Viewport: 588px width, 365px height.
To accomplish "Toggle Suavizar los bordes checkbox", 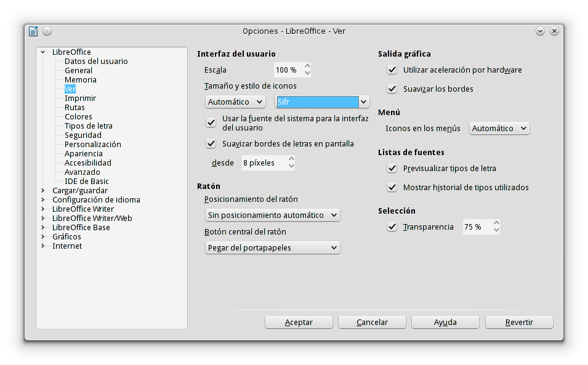I will [x=392, y=89].
